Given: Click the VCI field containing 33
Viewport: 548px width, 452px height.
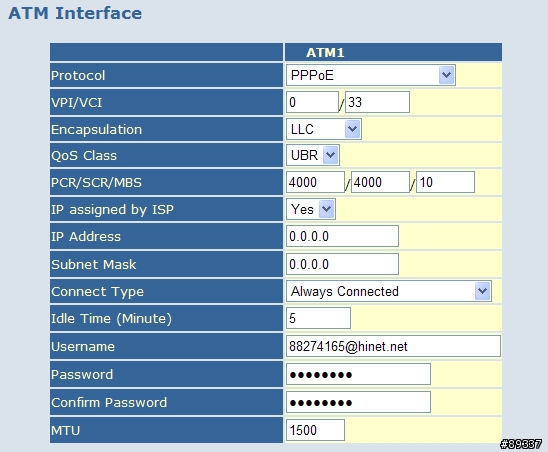Looking at the screenshot, I should pos(377,102).
